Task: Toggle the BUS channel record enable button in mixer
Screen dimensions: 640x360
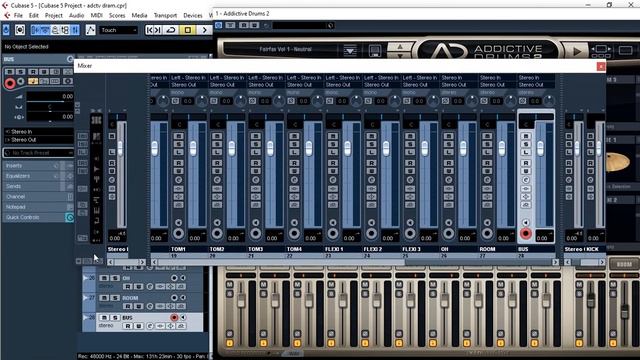Action: pos(526,233)
